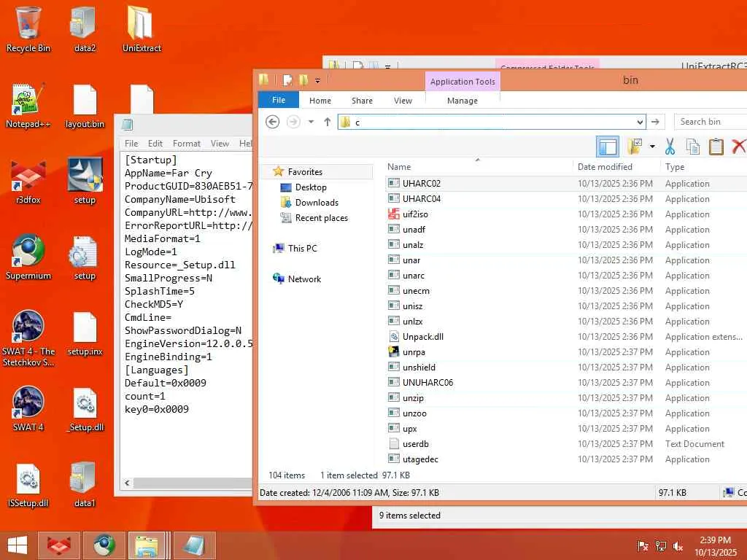Click red Delete X icon in toolbar
747x560 pixels.
point(739,146)
